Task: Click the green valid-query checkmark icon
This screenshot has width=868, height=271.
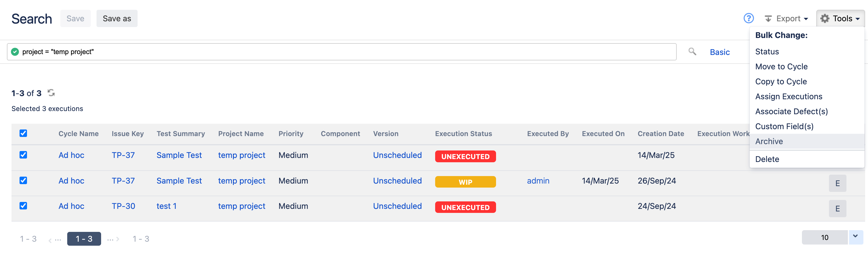Action: [15, 51]
